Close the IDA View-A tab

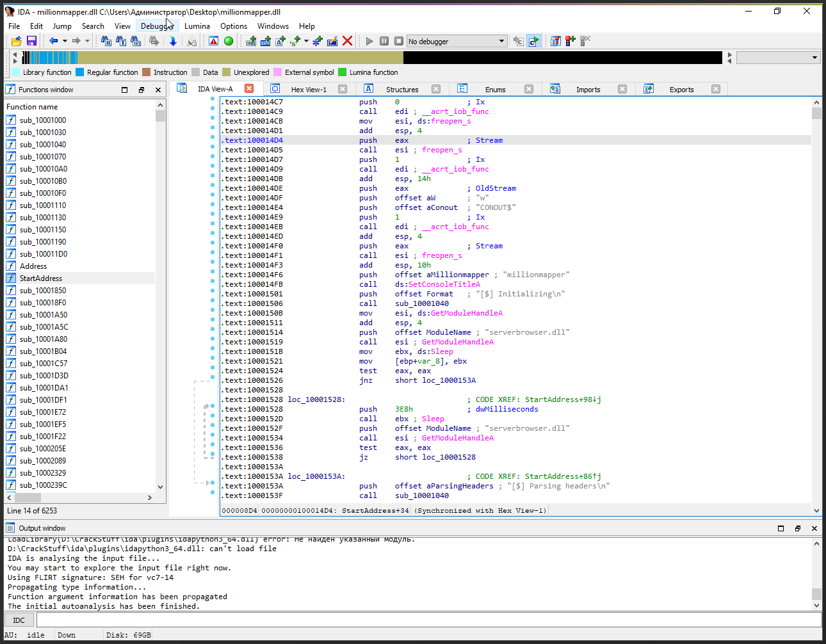point(249,89)
